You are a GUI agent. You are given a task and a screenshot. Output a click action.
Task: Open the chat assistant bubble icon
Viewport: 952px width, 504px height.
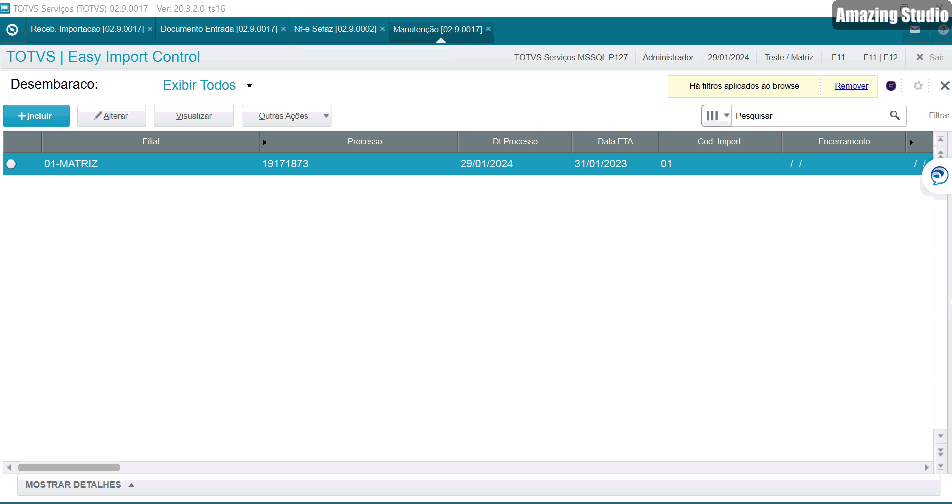[939, 176]
